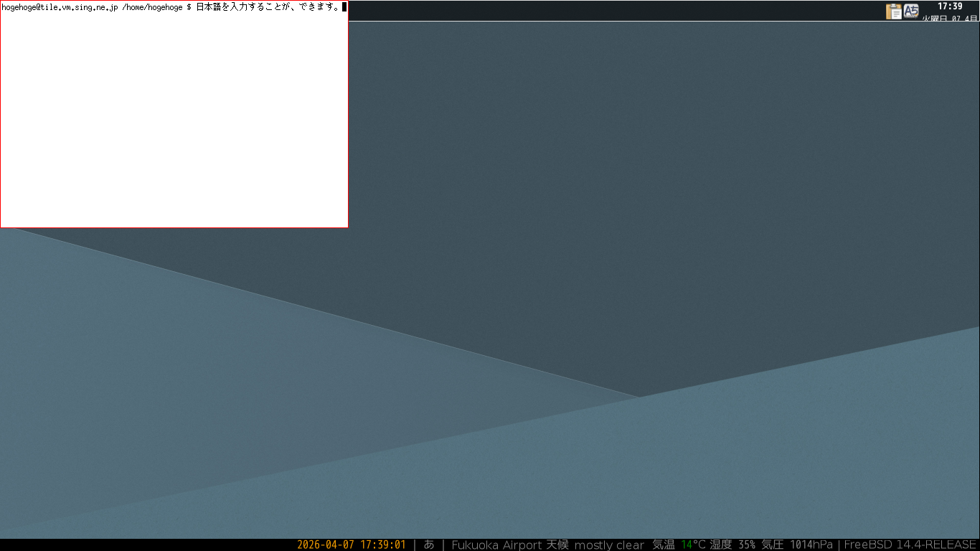Click the /home/hogehoge path in prompt

[x=152, y=7]
